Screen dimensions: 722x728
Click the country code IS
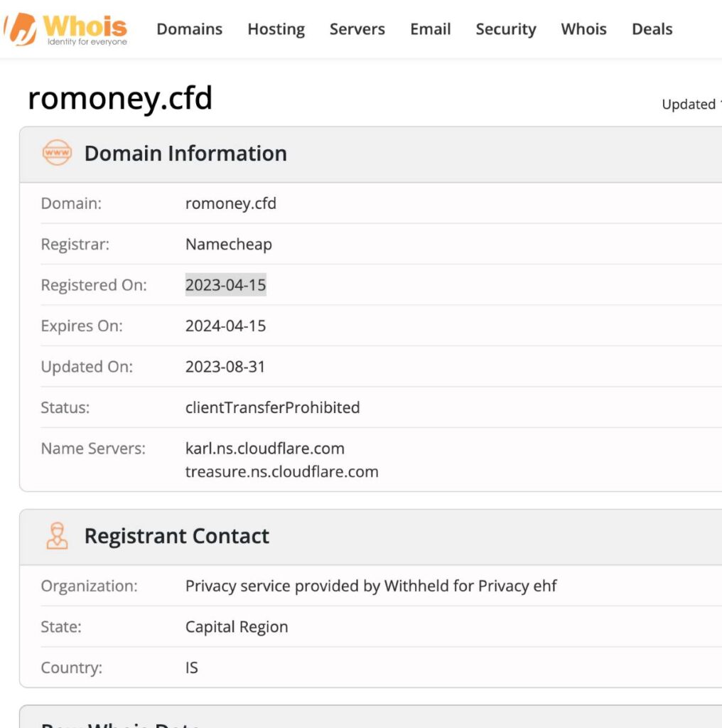tap(191, 668)
